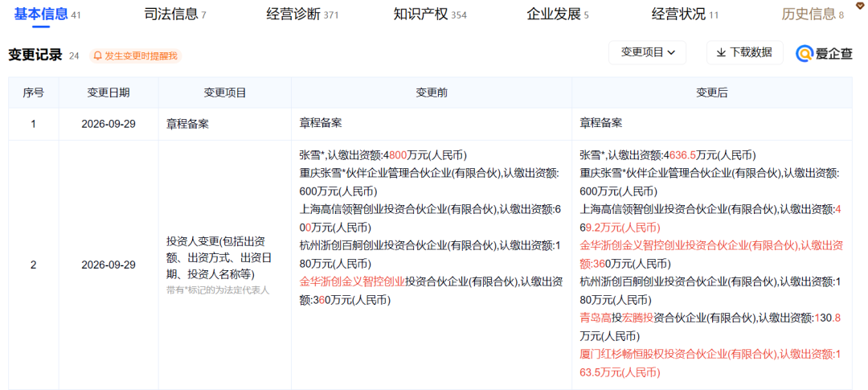868x390 pixels.
Task: Click the date in the 投资人变更 row
Action: pos(108,265)
